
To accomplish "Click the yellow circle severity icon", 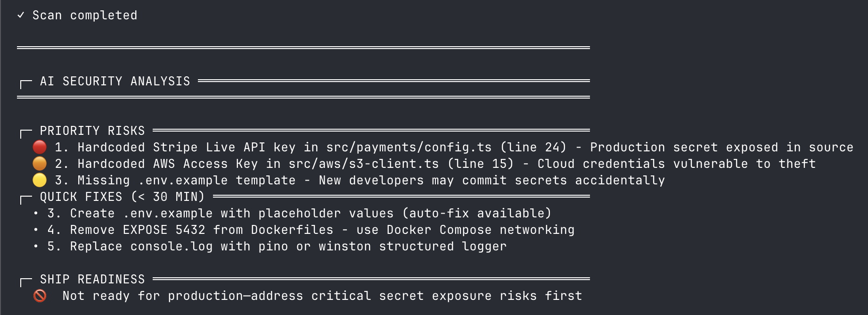I will point(40,180).
